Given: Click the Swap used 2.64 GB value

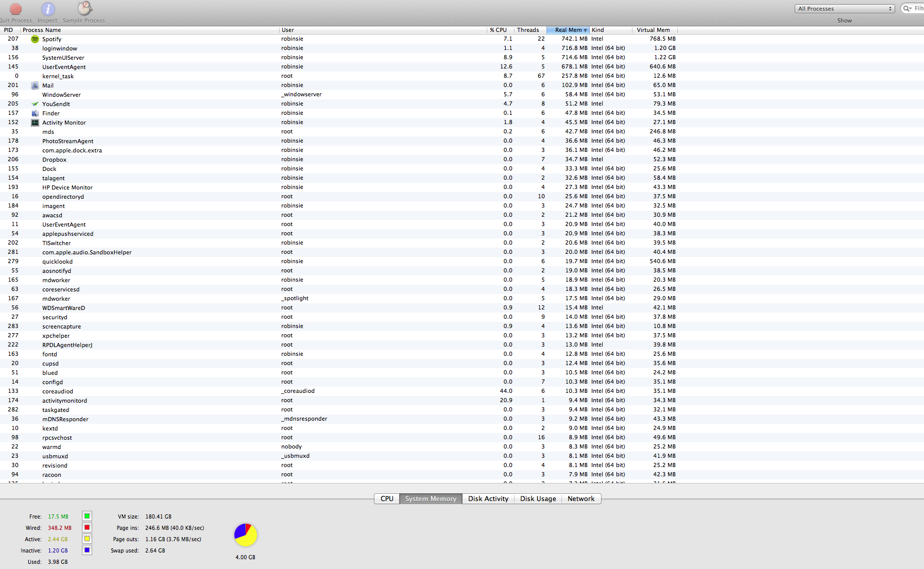Looking at the screenshot, I should [x=155, y=550].
